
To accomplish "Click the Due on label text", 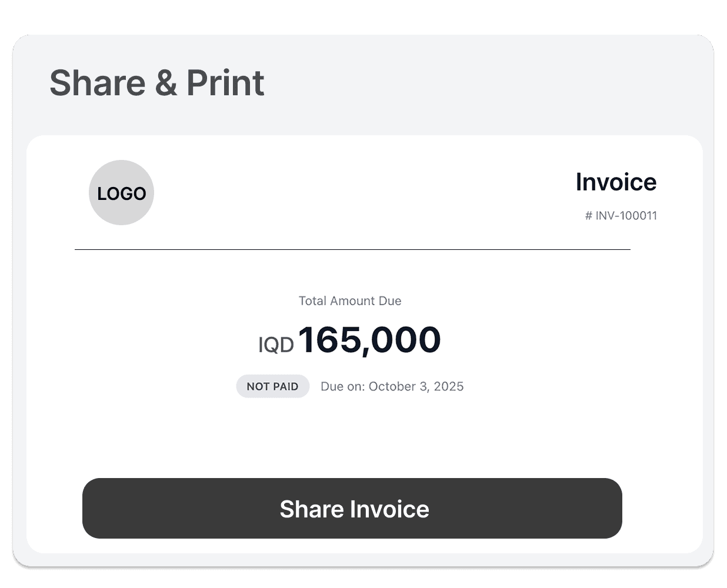I will pyautogui.click(x=342, y=386).
